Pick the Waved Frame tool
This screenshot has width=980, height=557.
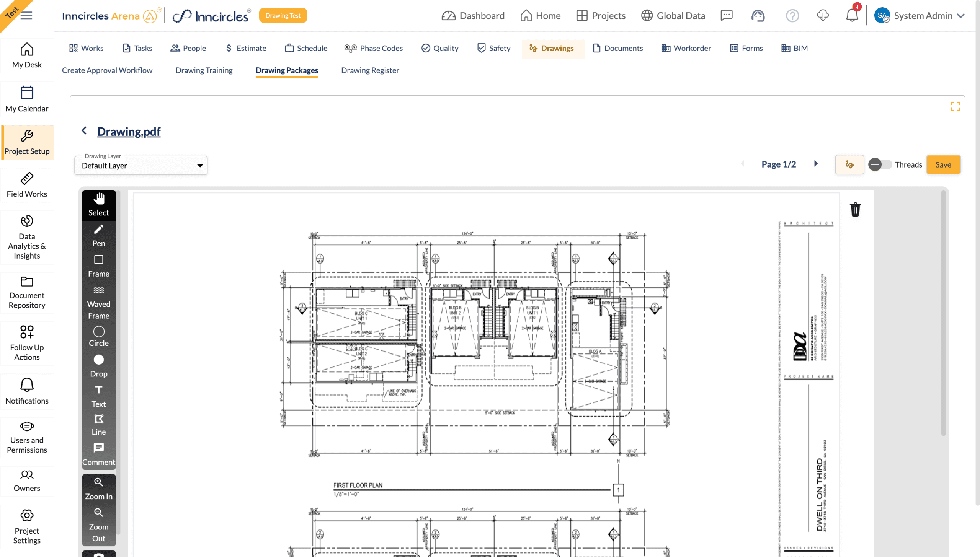pos(99,303)
